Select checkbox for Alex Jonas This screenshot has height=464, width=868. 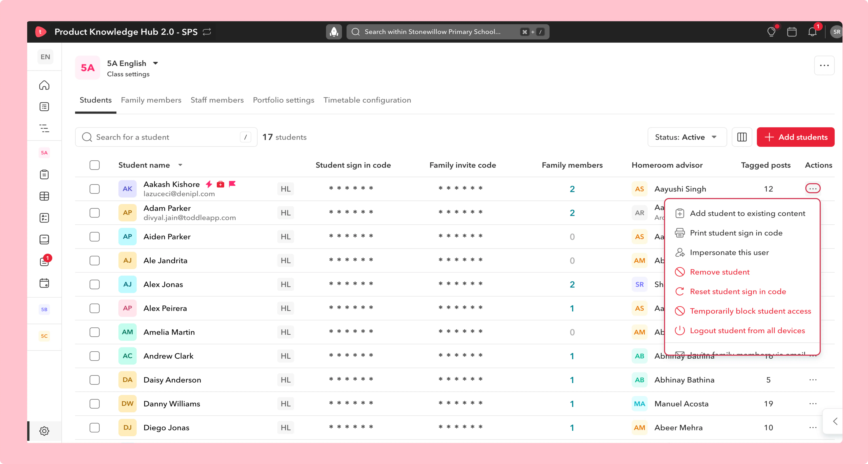click(x=95, y=285)
